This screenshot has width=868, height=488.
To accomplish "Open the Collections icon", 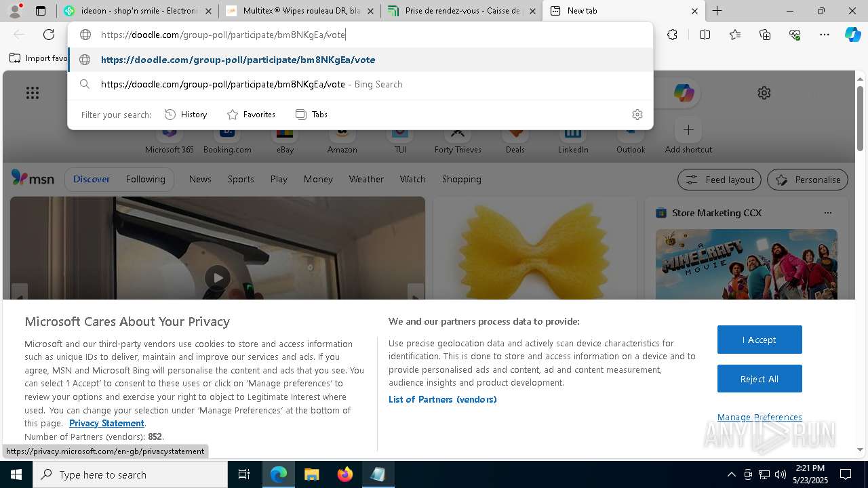I will 765,35.
